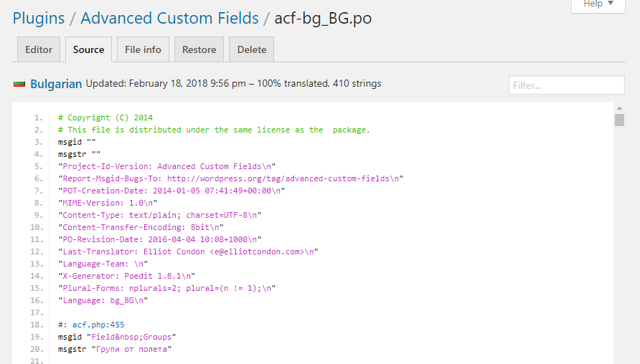
Task: Click the Last-Translator header line
Action: click(x=188, y=252)
